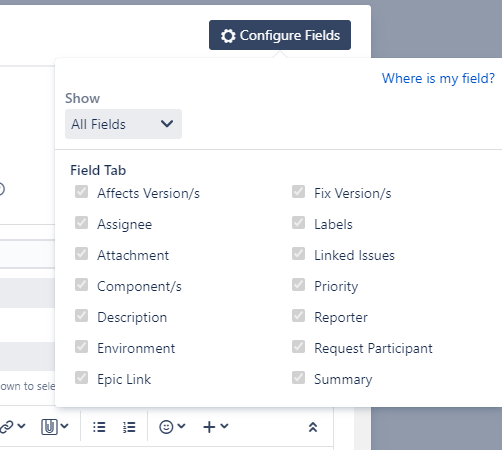Uncheck the Labels field checkbox
The height and width of the screenshot is (450, 502).
[x=298, y=223]
